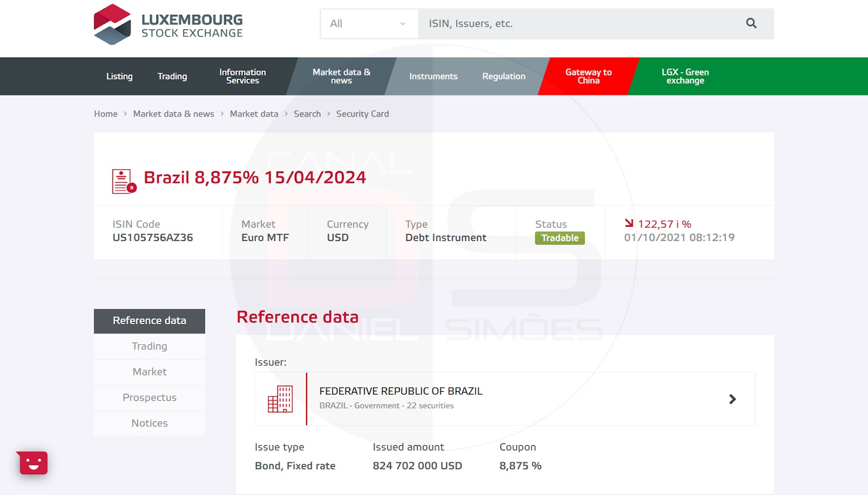Screen dimensions: 868x495
Task: Open FEDERATIVE REPUBLIC OF BRAZIL issuer link
Action: [401, 391]
